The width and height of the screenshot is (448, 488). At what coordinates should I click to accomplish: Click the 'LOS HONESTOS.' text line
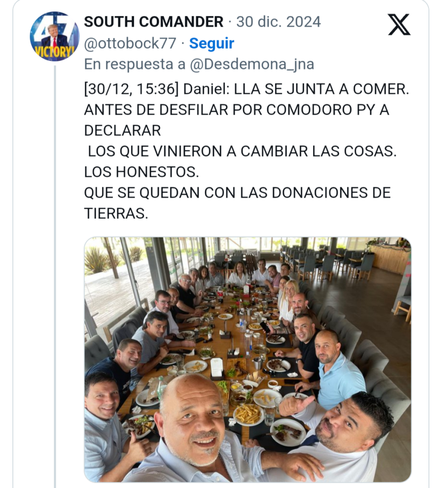[x=142, y=172]
